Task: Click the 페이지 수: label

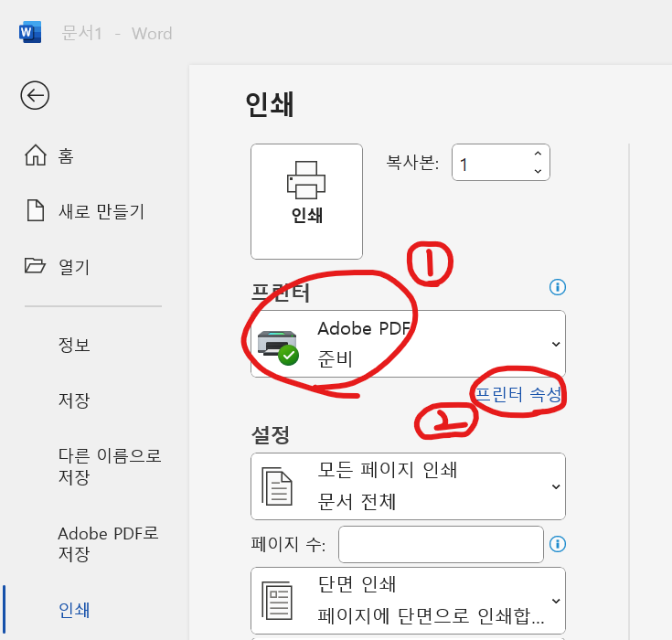Action: pyautogui.click(x=288, y=544)
